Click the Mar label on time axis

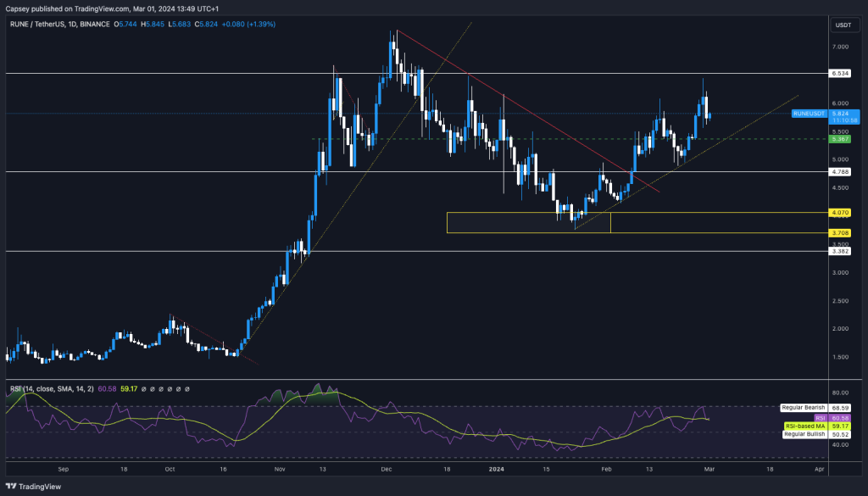[709, 470]
